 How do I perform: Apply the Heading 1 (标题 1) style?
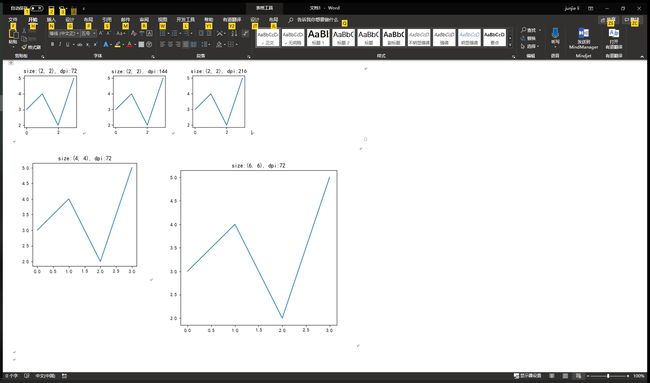pos(318,37)
